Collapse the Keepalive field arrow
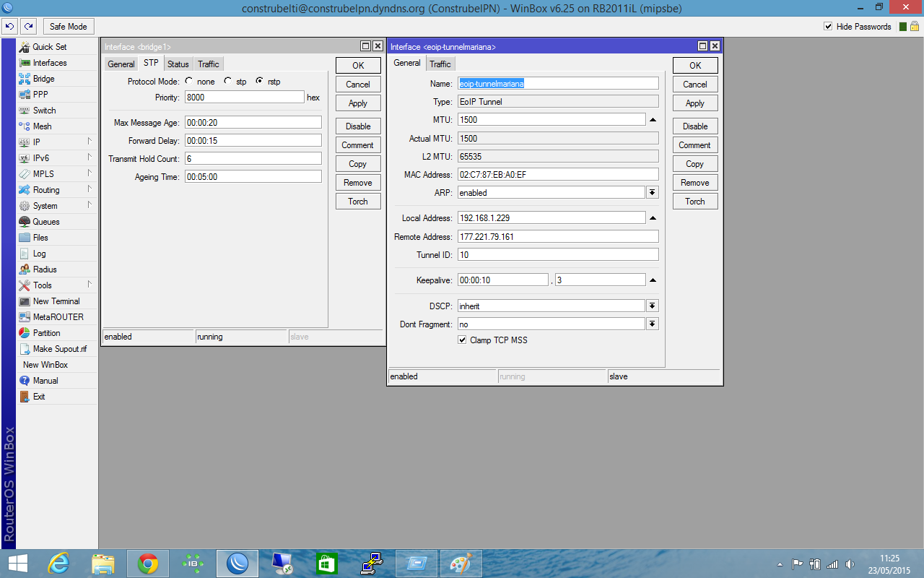This screenshot has height=578, width=924. (653, 280)
